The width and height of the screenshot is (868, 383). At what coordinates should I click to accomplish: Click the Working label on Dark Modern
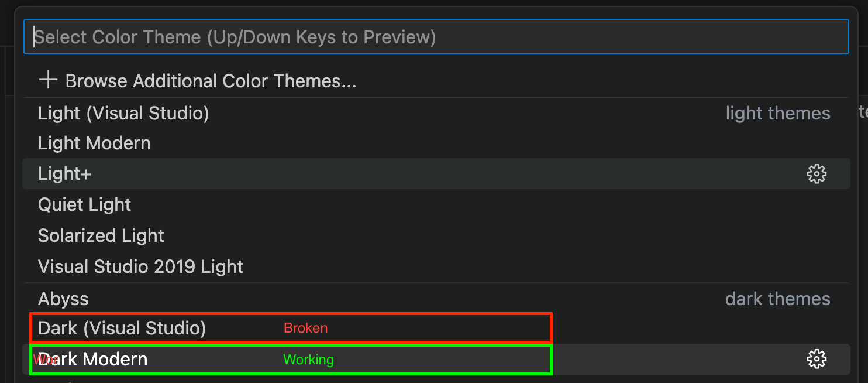click(x=308, y=359)
